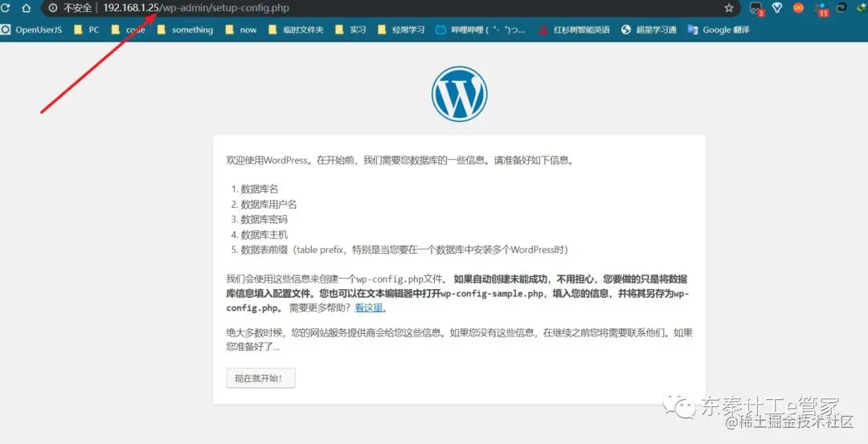This screenshot has height=444, width=868.
Task: Open site info for the 不安全 warning
Action: (x=70, y=8)
